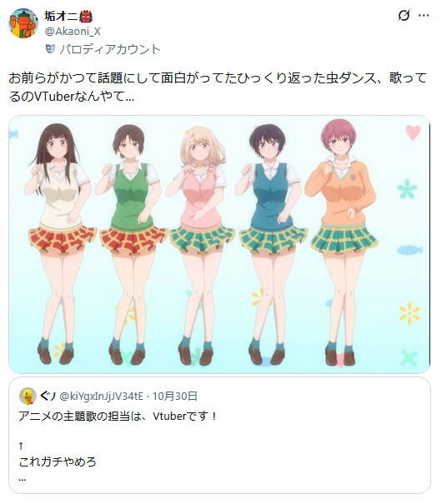Click the 10月30日 timestamp

click(175, 397)
